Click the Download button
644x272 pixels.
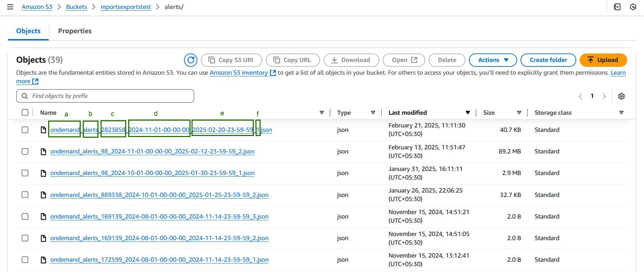tap(351, 60)
